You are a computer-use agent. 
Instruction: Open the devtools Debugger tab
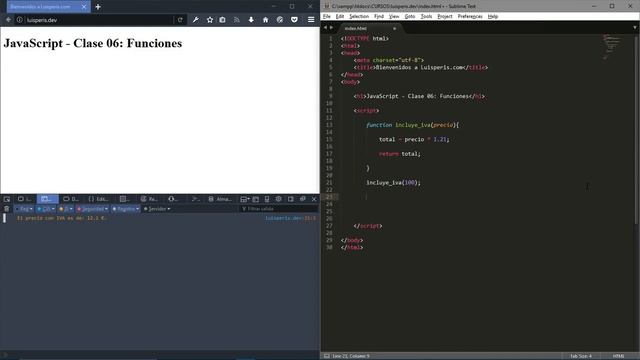point(71,199)
